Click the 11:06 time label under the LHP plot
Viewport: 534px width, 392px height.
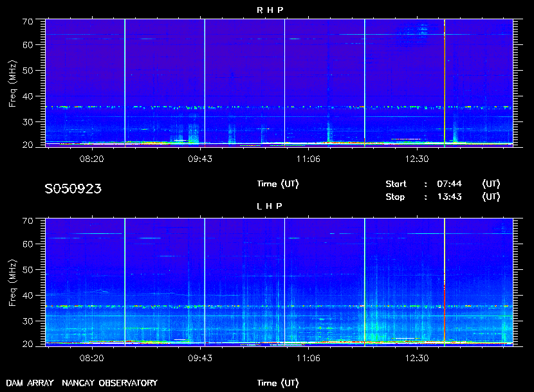pyautogui.click(x=308, y=359)
